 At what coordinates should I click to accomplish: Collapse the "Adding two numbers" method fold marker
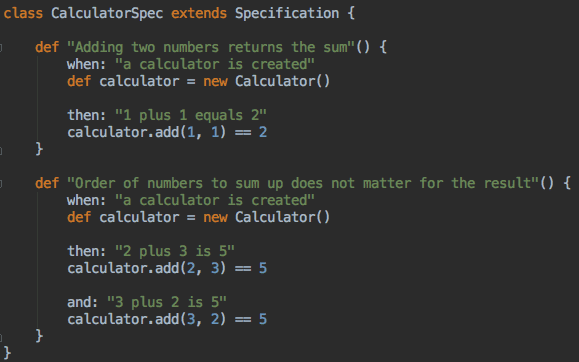tap(1, 48)
